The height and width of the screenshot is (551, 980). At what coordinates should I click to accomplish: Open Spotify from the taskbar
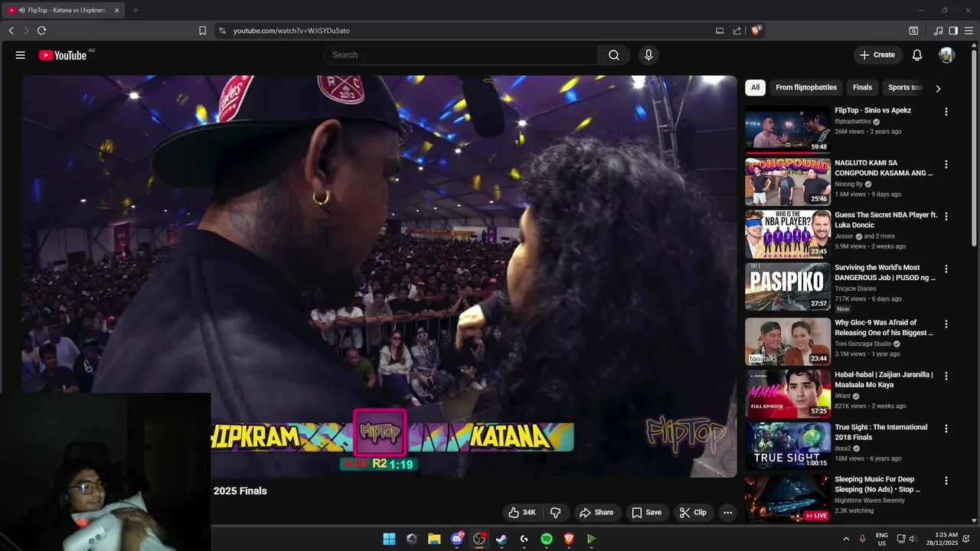547,539
